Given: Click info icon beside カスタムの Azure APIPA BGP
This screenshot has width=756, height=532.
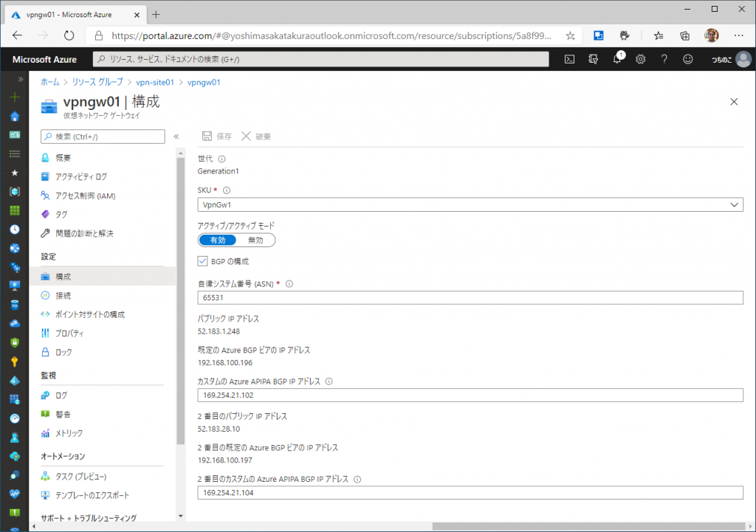Looking at the screenshot, I should (329, 381).
